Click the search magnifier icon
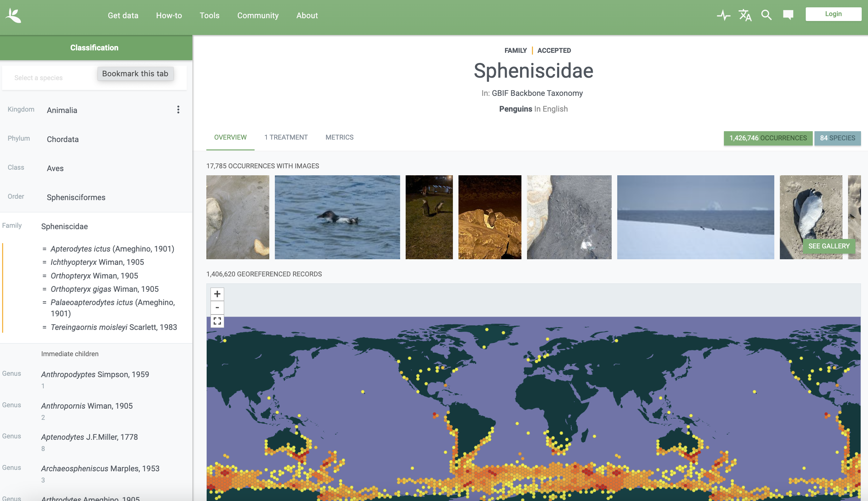Screen dimensions: 868x501 tap(766, 15)
